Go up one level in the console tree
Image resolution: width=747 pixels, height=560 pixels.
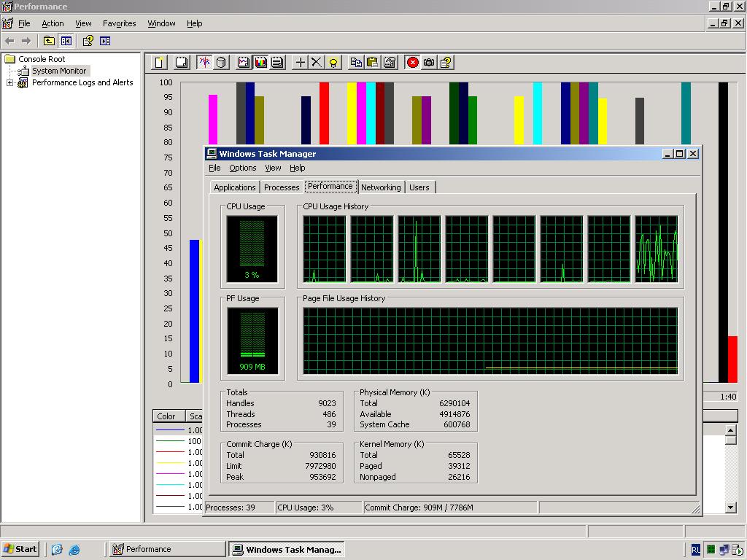(49, 41)
